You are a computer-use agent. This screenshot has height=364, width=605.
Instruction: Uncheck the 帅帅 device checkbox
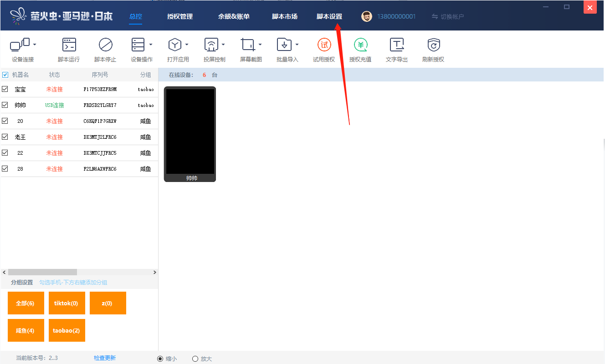coord(5,105)
